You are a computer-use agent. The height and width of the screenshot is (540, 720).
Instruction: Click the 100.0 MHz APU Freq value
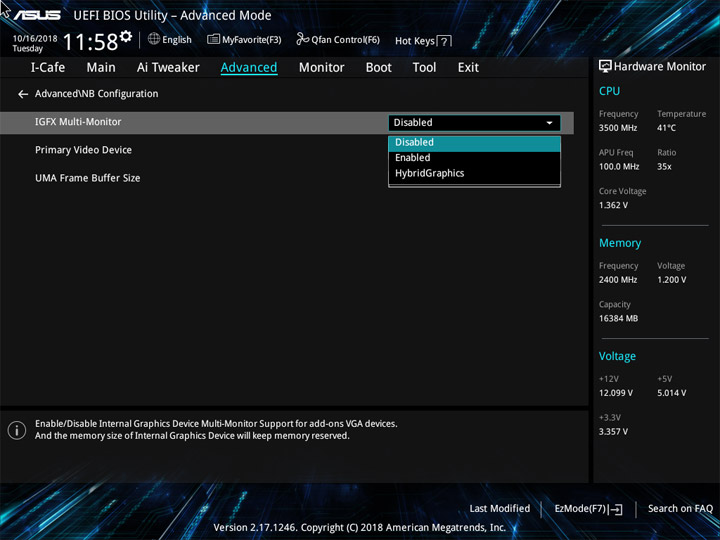pyautogui.click(x=619, y=167)
